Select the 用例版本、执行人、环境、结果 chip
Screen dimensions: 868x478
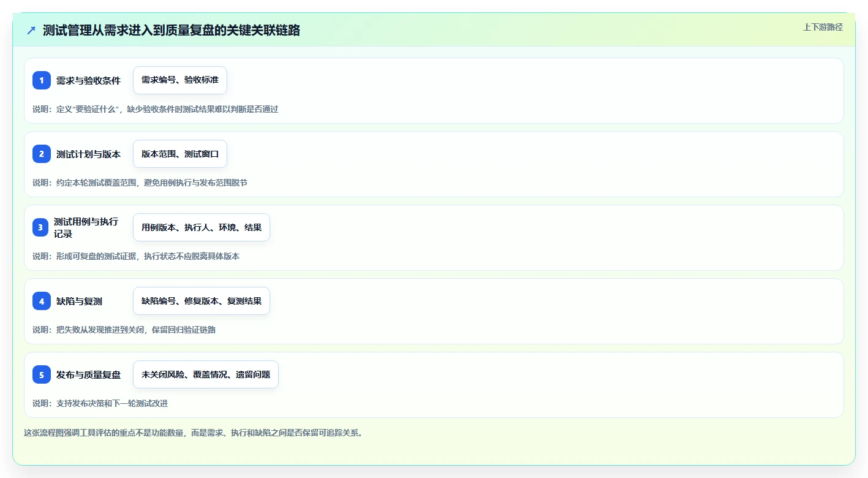[x=202, y=227]
